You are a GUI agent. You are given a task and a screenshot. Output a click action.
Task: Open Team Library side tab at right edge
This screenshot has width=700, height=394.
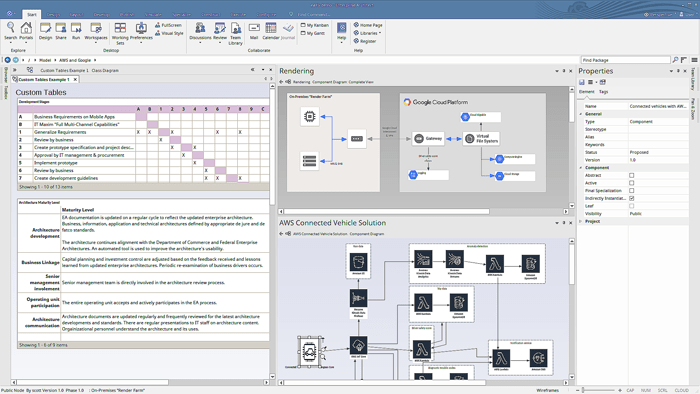click(x=693, y=79)
